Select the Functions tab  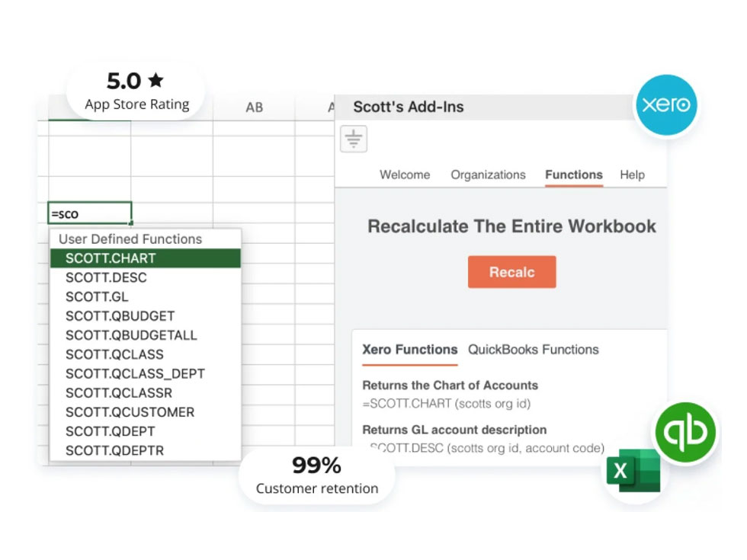click(573, 174)
